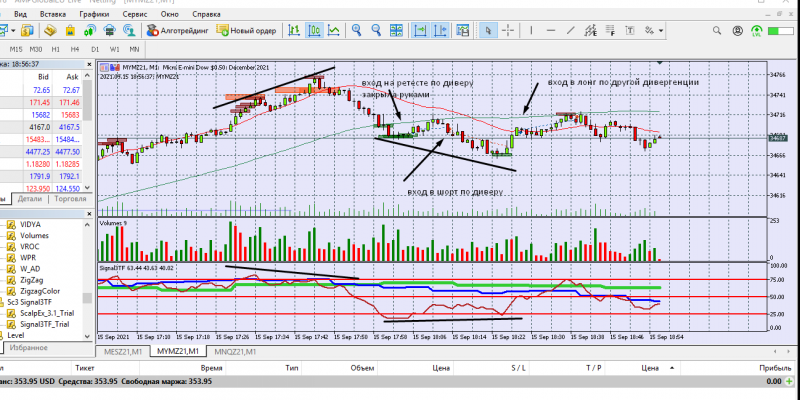This screenshot has height=400, width=800.
Task: Switch to the MESZ21,M1 chart tab
Action: point(122,352)
